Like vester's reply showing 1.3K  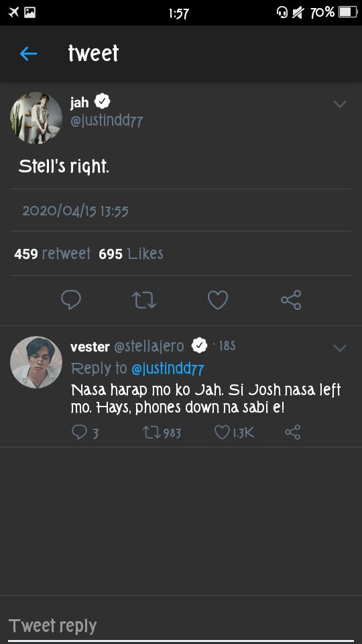[235, 433]
